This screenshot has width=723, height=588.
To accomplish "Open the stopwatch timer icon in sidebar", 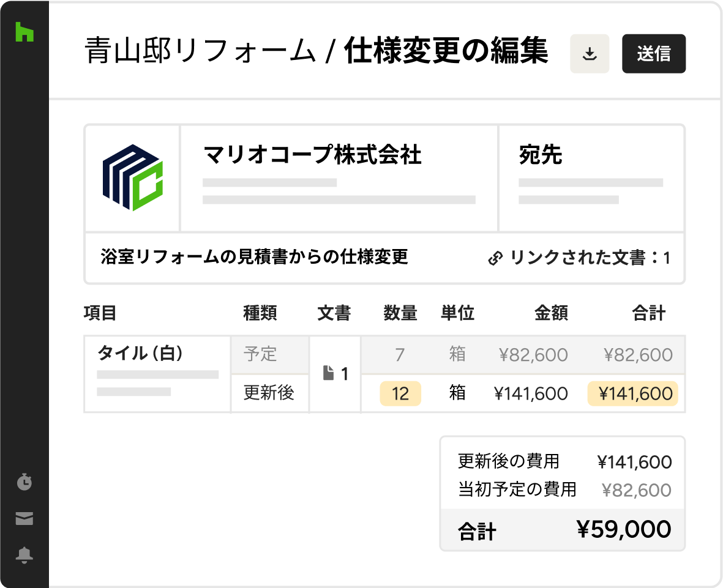I will pyautogui.click(x=24, y=482).
